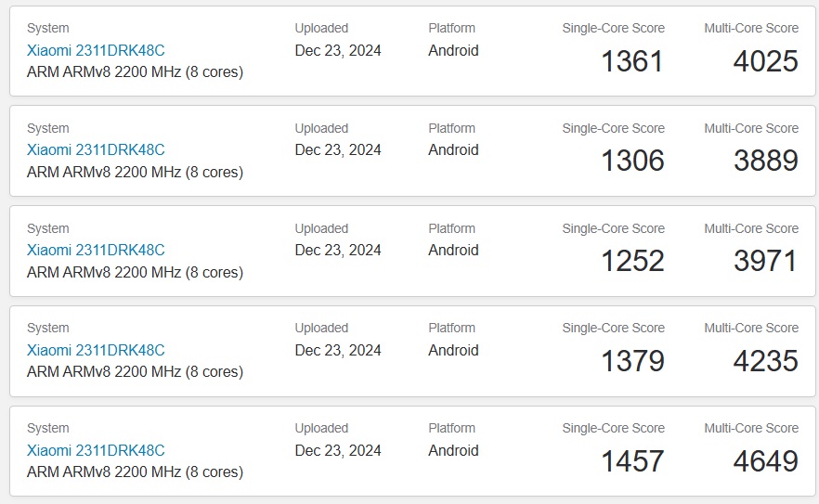Open Xiaomi 2311DRK48C link scoring 1361 single-core
The height and width of the screenshot is (504, 819).
coord(96,51)
